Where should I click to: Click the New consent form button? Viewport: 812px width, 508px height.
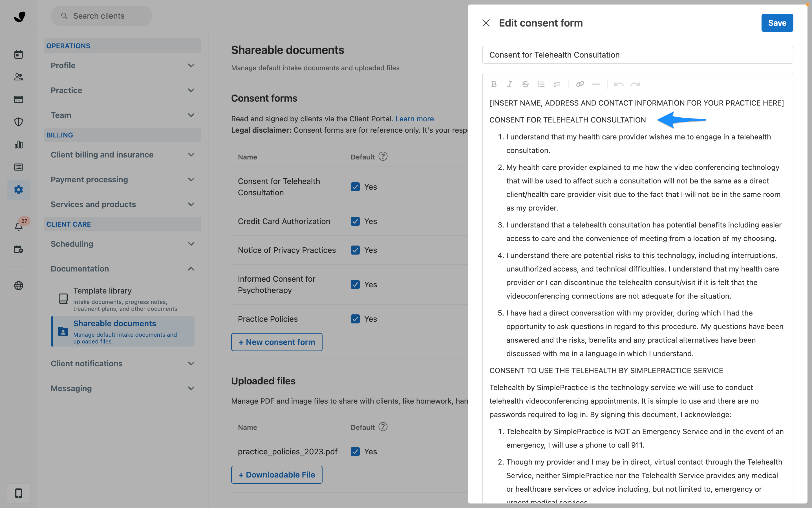(x=277, y=342)
